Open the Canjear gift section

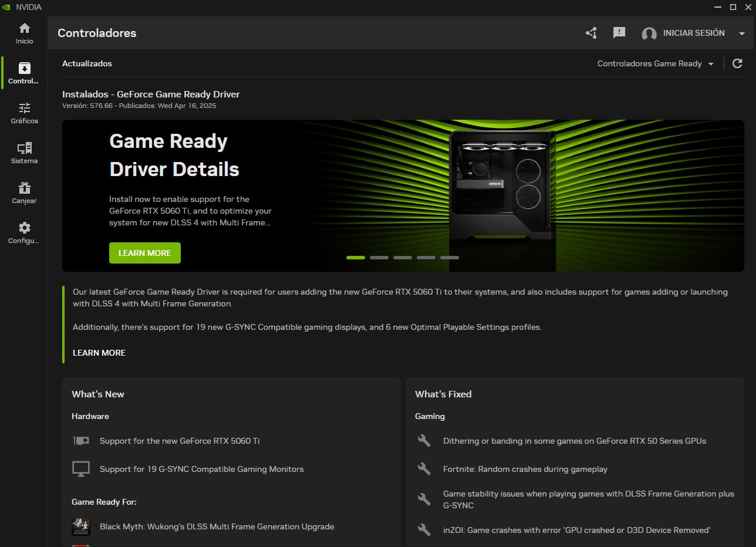click(24, 193)
